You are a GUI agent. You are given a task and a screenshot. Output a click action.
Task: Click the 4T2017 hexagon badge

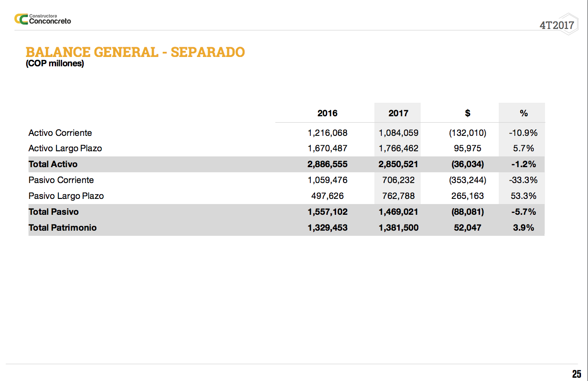pyautogui.click(x=557, y=26)
